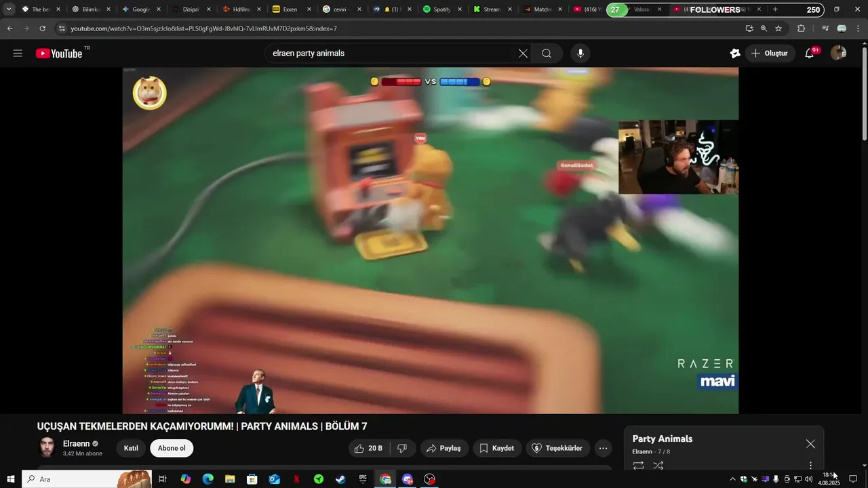The width and height of the screenshot is (868, 488).
Task: Close the Party Animals playlist panel
Action: (810, 444)
